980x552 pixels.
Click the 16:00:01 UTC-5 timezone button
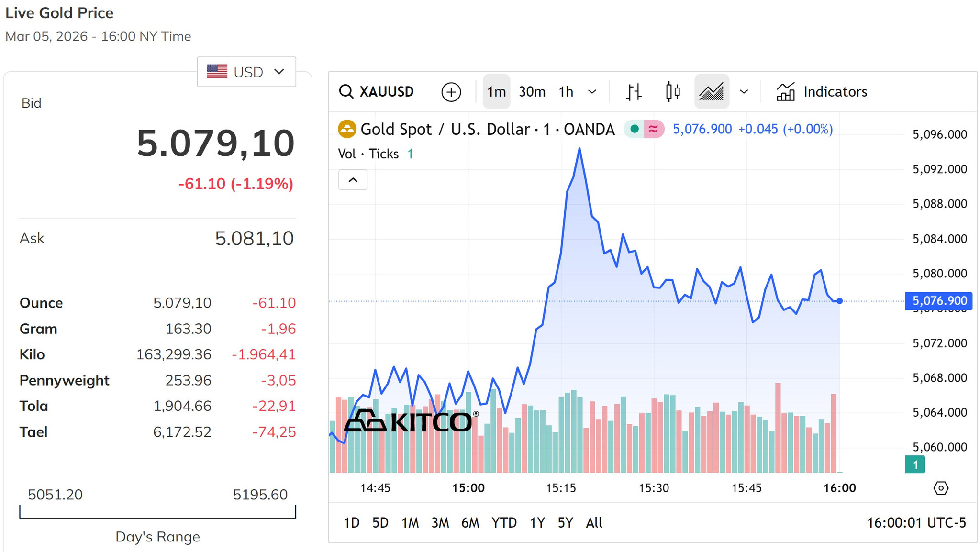point(916,522)
